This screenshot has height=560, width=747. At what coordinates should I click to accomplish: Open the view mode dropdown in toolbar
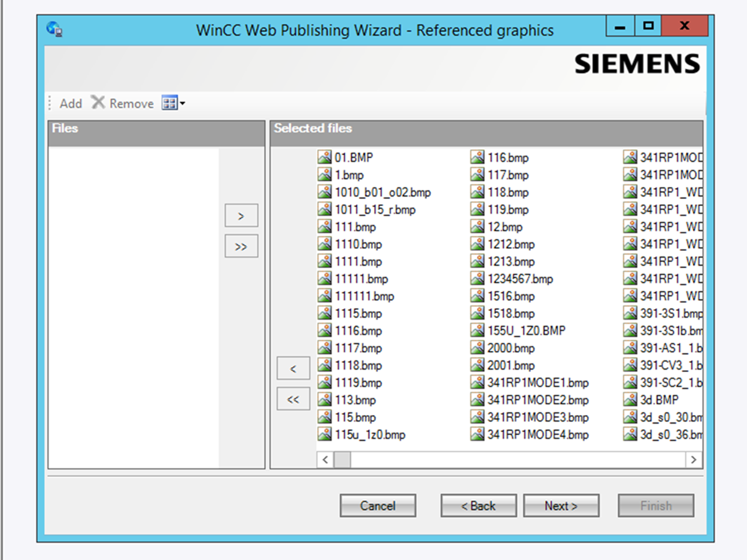click(x=173, y=103)
